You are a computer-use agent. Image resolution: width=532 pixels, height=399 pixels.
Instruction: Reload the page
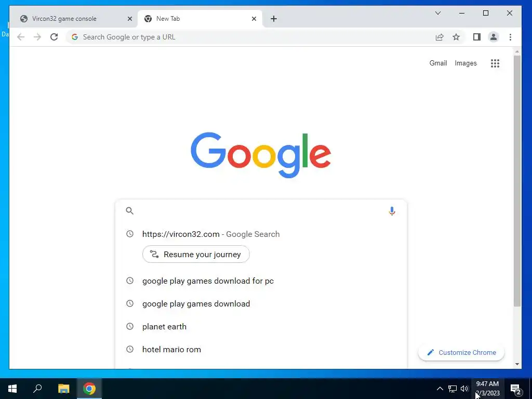click(x=54, y=37)
